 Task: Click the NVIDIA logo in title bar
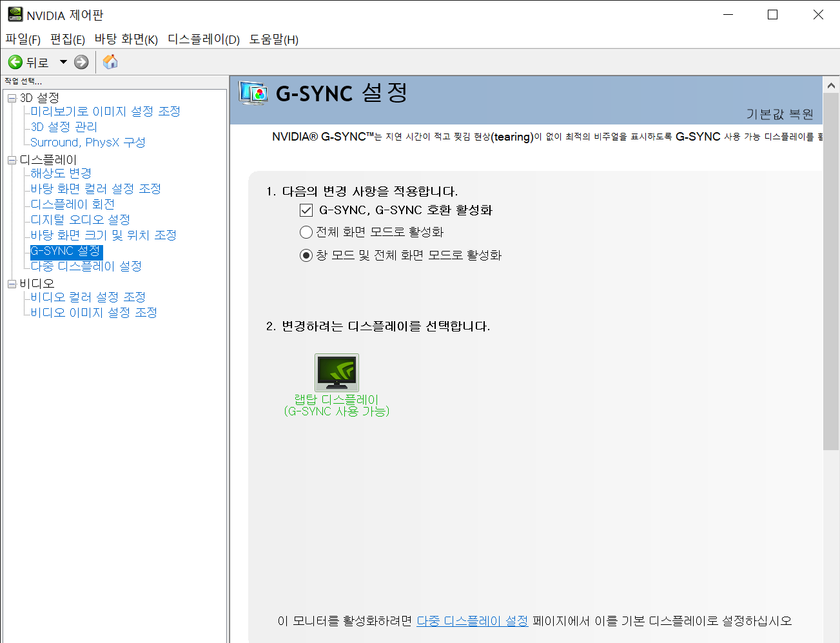(15, 14)
